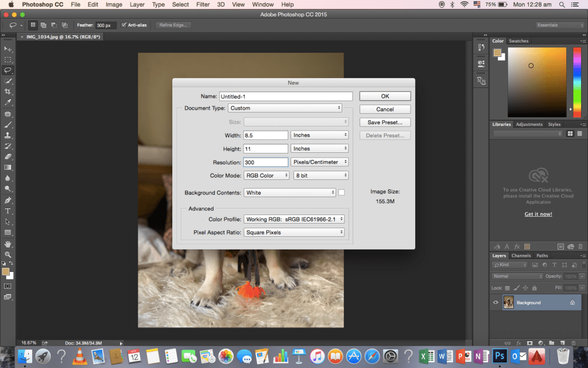Expand the Background Contents dropdown

click(289, 193)
